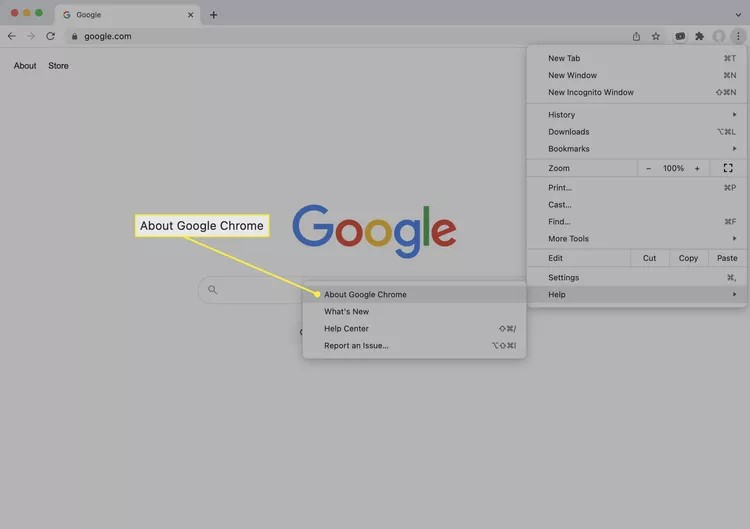Choose Find... from the menu
The image size is (750, 529).
point(636,221)
